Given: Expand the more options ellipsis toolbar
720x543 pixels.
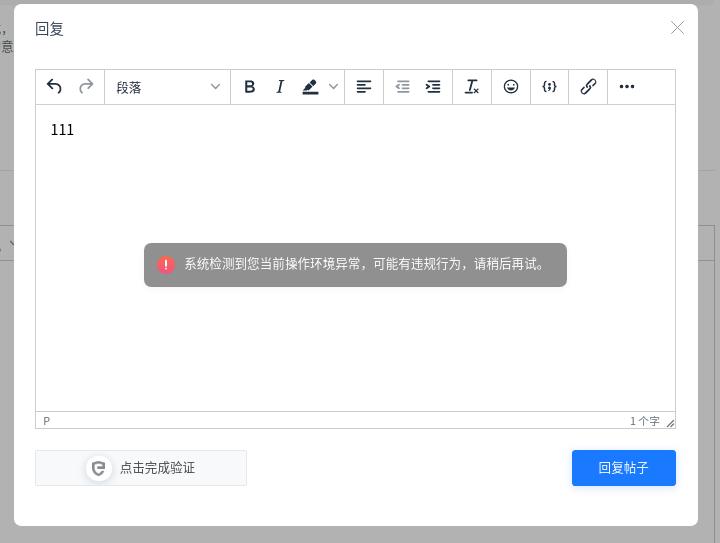Looking at the screenshot, I should click(627, 87).
